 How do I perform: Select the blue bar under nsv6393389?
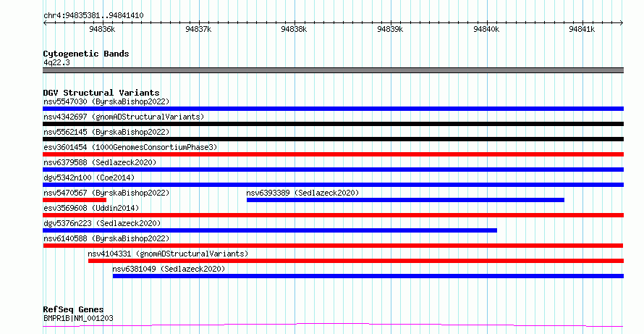405,200
